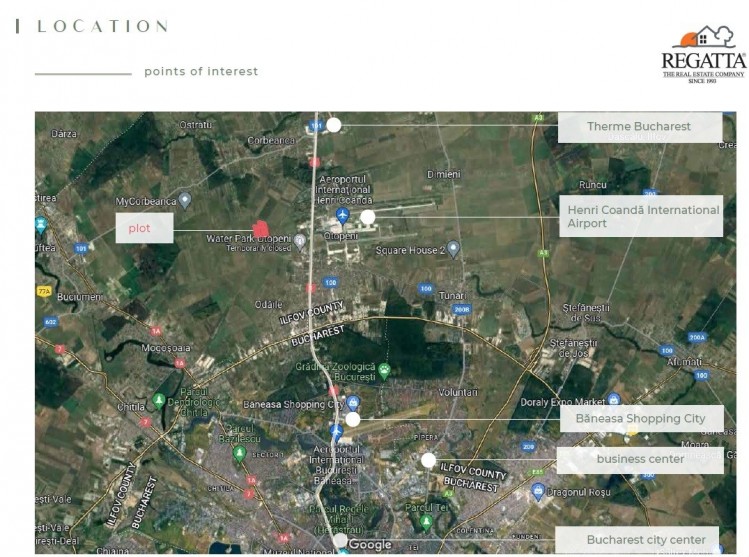Click the Water Park Otopeni location pin

click(x=300, y=242)
